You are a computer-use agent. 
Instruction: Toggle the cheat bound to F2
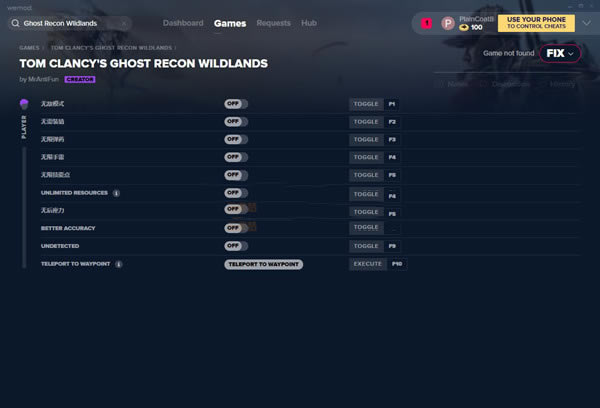coord(236,122)
